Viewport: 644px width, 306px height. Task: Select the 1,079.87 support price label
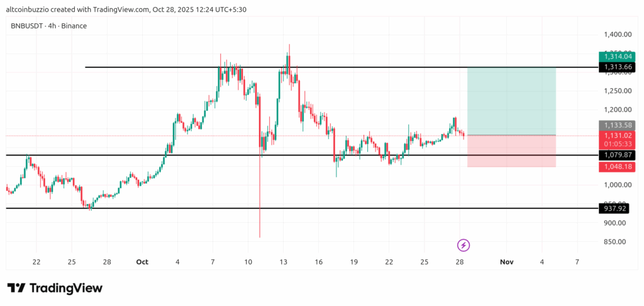[x=615, y=155]
